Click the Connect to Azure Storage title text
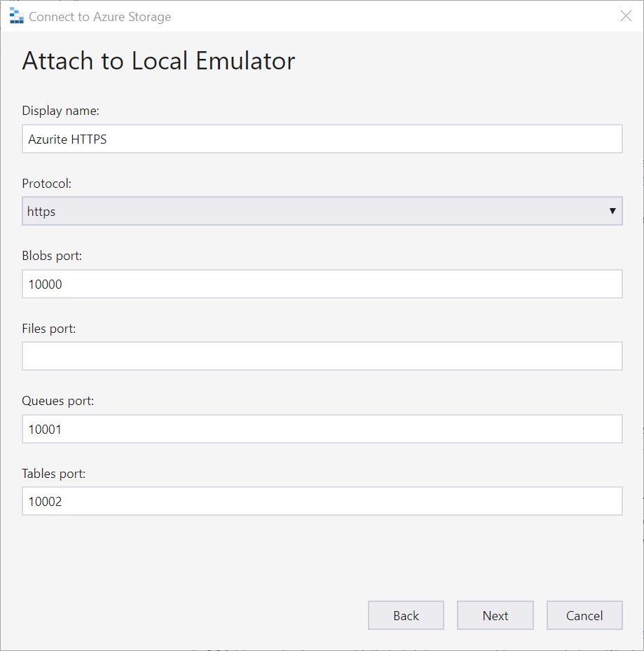 tap(100, 16)
